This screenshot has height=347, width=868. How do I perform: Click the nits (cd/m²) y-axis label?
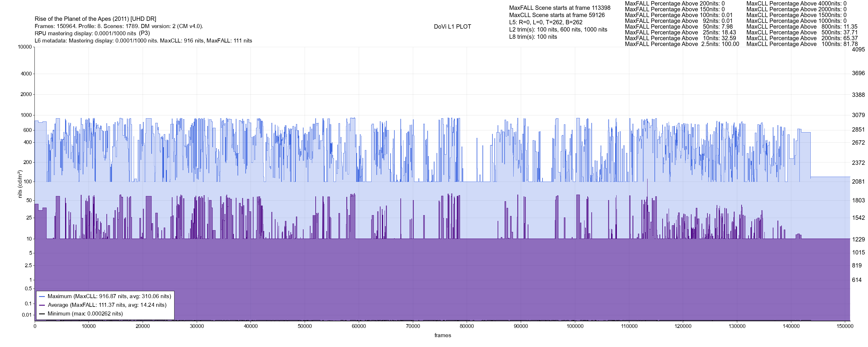pos(20,184)
